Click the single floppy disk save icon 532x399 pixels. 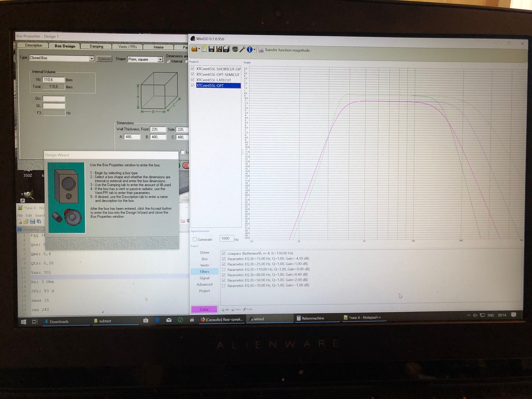click(211, 49)
